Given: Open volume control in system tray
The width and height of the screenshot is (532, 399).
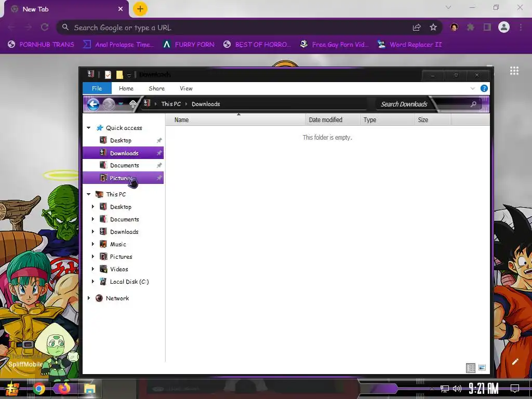Looking at the screenshot, I should point(457,389).
